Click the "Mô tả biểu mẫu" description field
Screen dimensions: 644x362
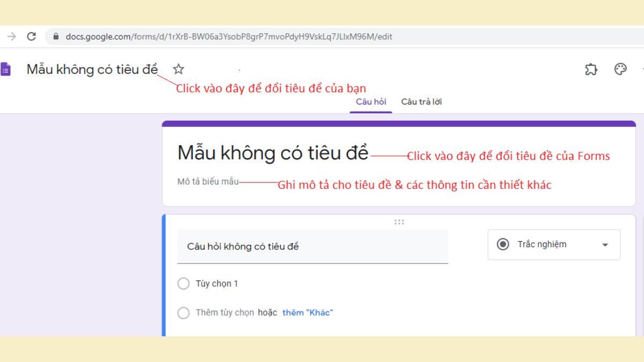(208, 181)
